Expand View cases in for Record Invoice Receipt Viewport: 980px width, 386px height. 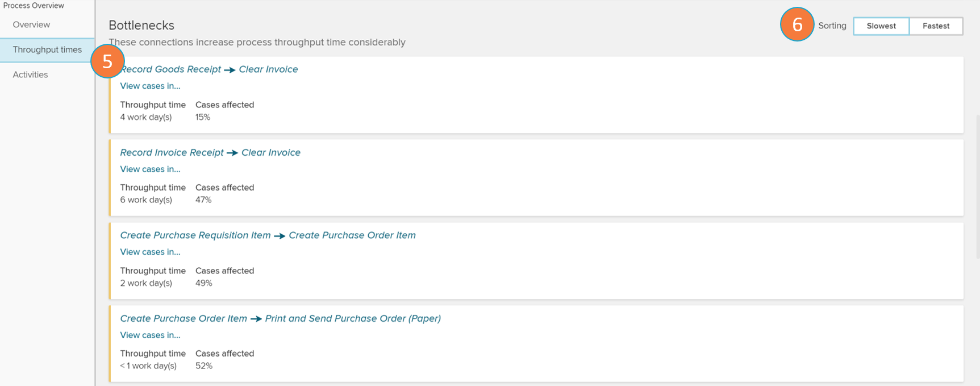tap(150, 169)
